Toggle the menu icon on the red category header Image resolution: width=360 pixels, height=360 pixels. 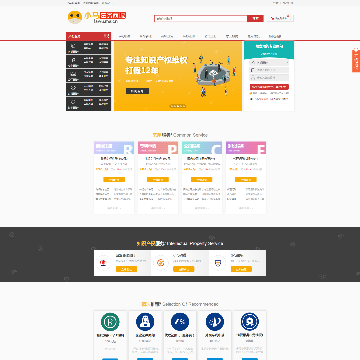[x=107, y=36]
